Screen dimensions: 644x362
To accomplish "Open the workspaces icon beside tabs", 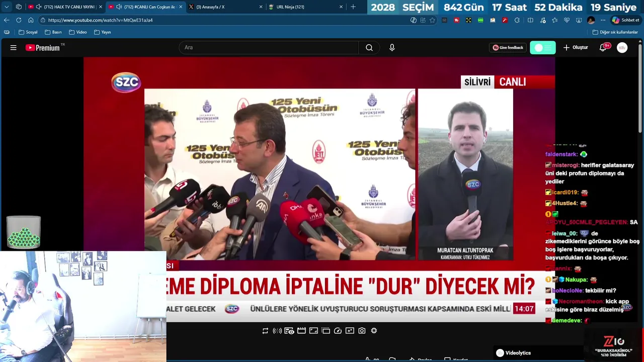I will [x=19, y=7].
